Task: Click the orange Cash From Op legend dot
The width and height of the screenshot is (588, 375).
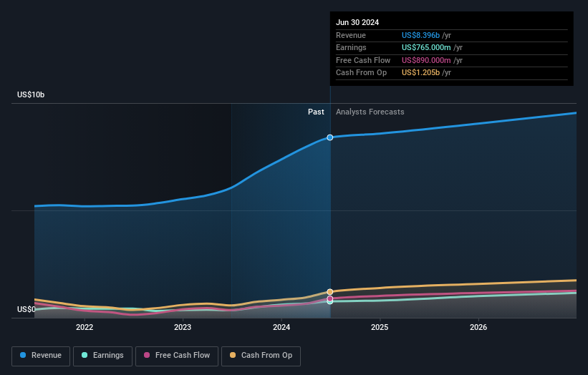Action: point(233,355)
